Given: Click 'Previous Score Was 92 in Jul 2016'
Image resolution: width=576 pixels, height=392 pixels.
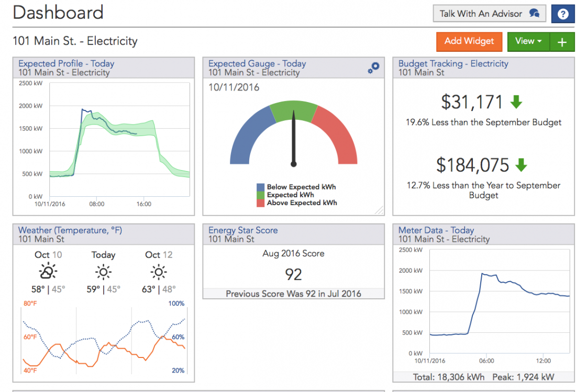Looking at the screenshot, I should (293, 294).
